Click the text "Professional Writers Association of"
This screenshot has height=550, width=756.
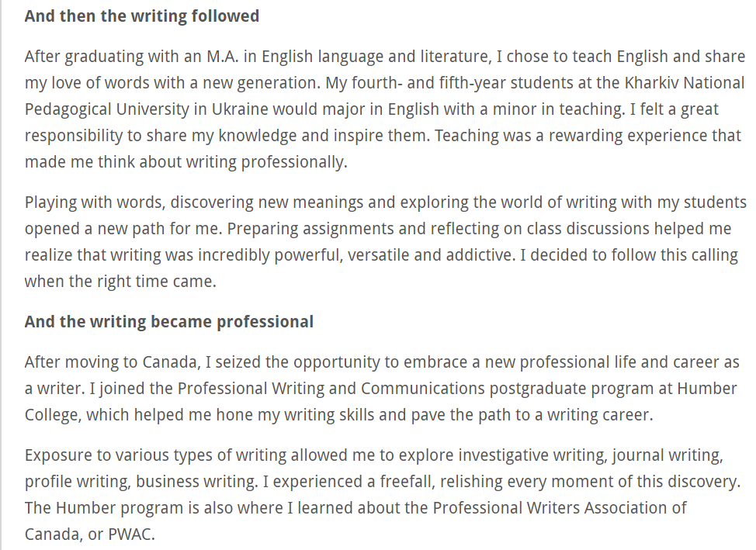(560, 508)
